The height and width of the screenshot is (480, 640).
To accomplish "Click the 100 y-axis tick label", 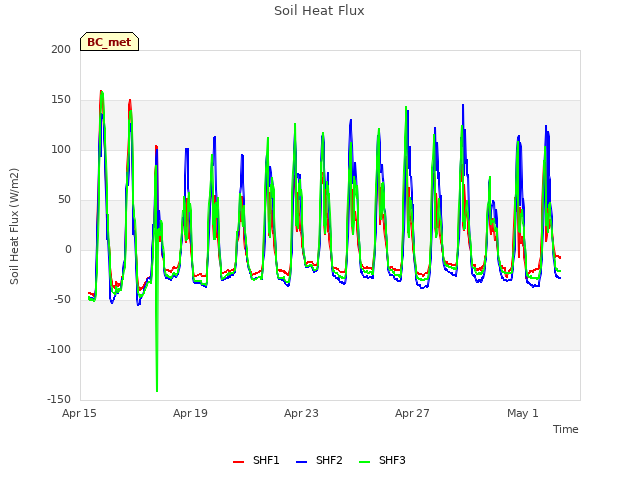I will (x=61, y=149).
